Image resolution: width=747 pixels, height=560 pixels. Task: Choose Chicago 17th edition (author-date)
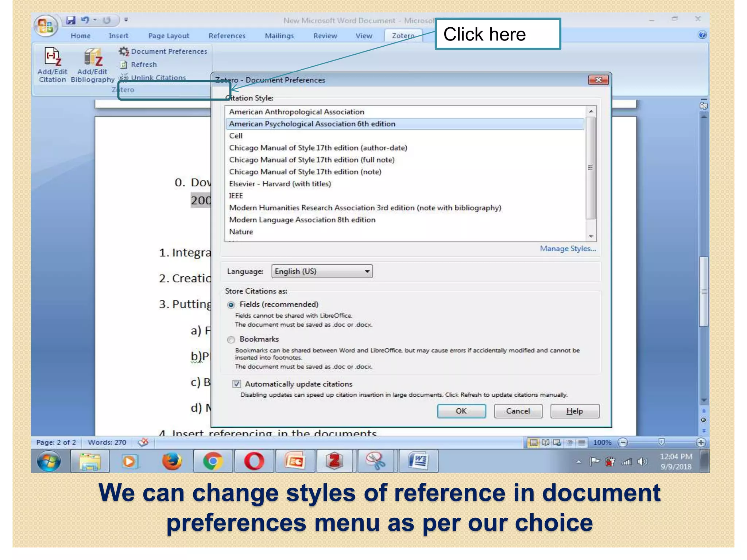click(x=405, y=148)
